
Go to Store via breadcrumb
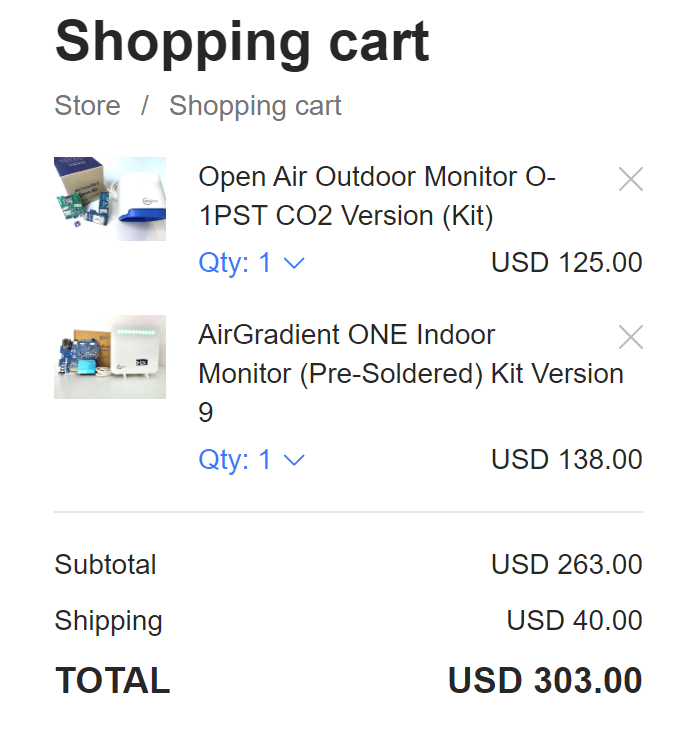tap(87, 105)
